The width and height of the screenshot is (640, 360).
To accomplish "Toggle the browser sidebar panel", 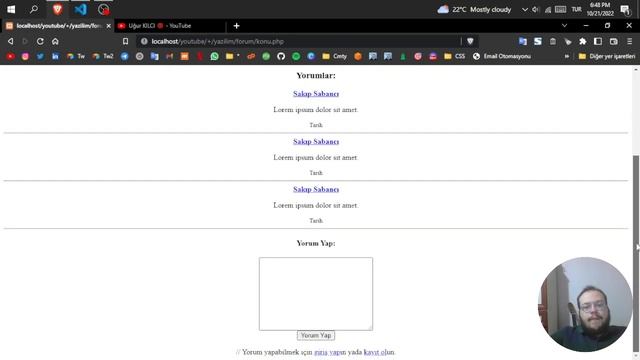I will click(x=598, y=41).
